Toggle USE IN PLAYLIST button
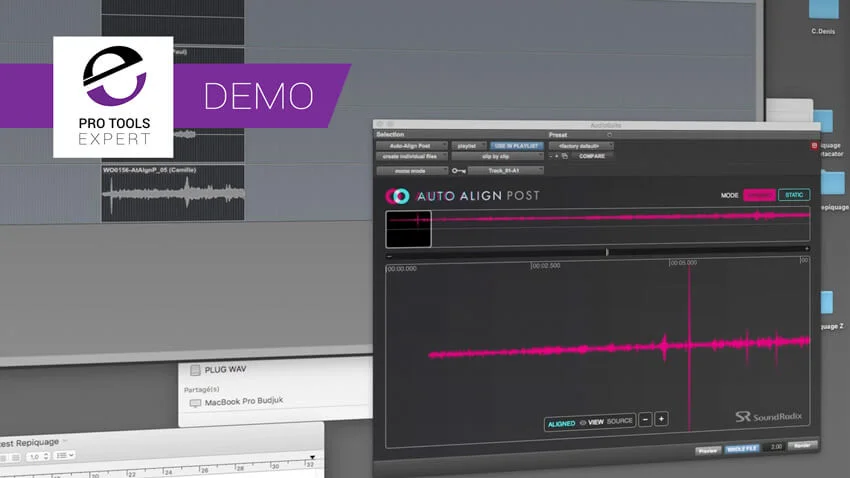Screen dimensions: 850x478 pyautogui.click(x=517, y=146)
